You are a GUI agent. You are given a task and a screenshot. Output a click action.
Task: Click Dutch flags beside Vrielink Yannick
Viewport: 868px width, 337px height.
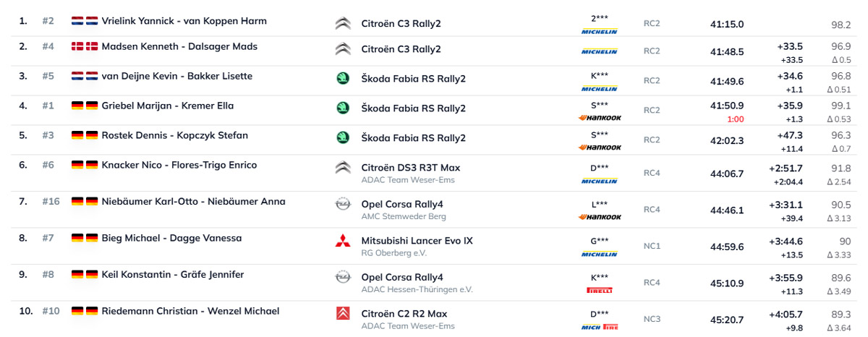point(85,21)
